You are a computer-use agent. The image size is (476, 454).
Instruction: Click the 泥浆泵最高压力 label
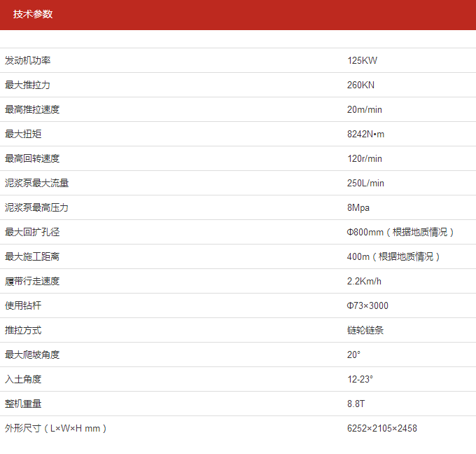37,207
